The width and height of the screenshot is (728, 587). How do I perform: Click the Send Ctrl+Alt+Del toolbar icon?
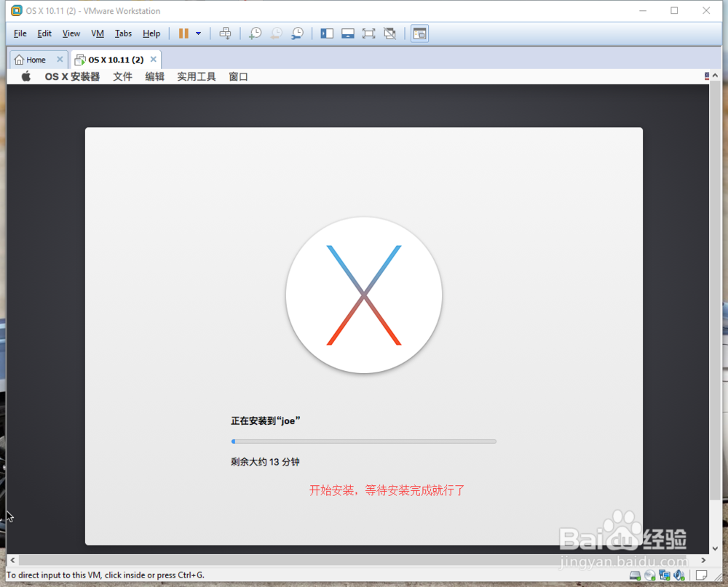point(225,33)
